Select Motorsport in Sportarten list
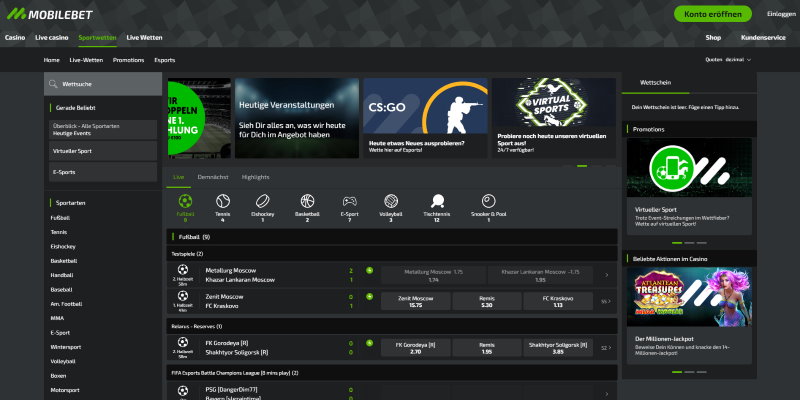 (x=65, y=390)
